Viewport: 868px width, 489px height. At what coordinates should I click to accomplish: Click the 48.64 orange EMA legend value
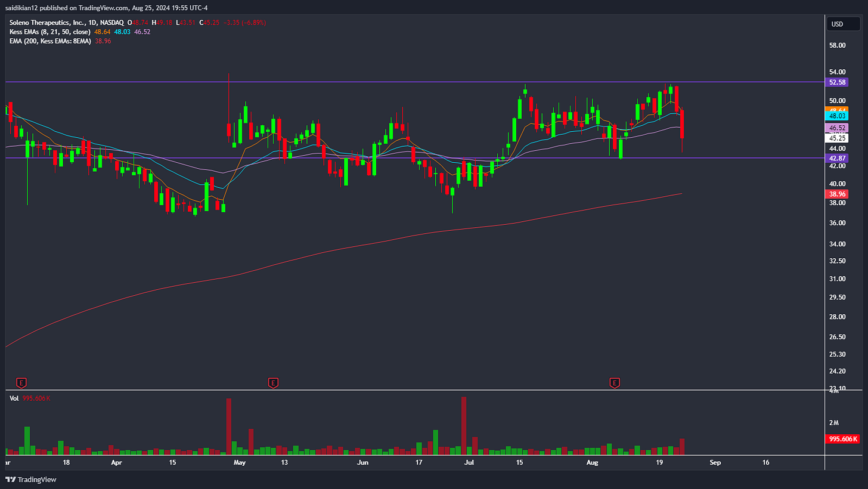pyautogui.click(x=103, y=32)
